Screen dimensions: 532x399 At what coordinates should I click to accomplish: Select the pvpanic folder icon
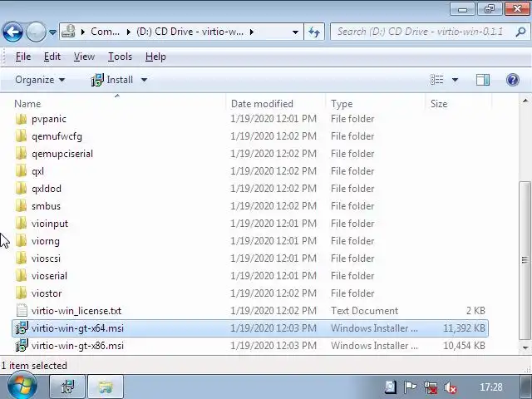pos(21,119)
